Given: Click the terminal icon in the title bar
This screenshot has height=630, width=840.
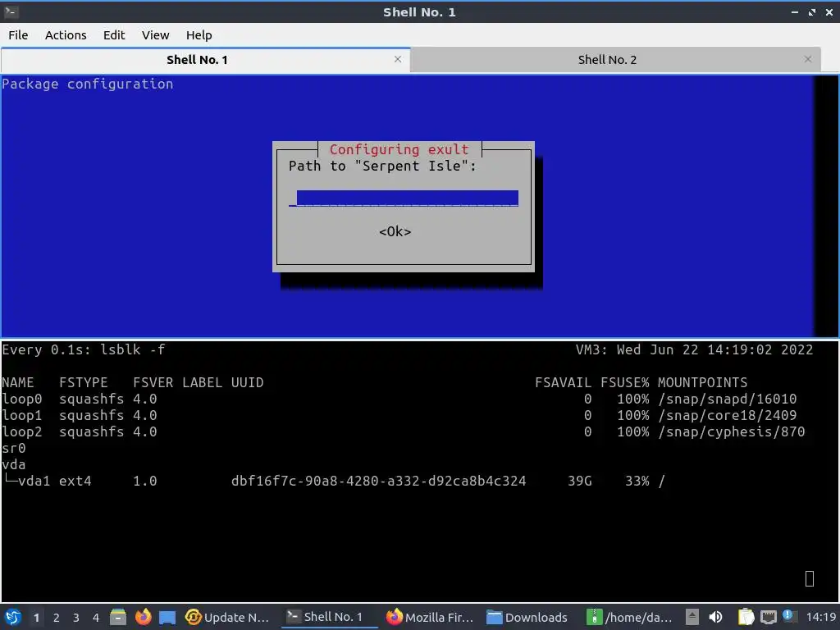Looking at the screenshot, I should coord(11,11).
